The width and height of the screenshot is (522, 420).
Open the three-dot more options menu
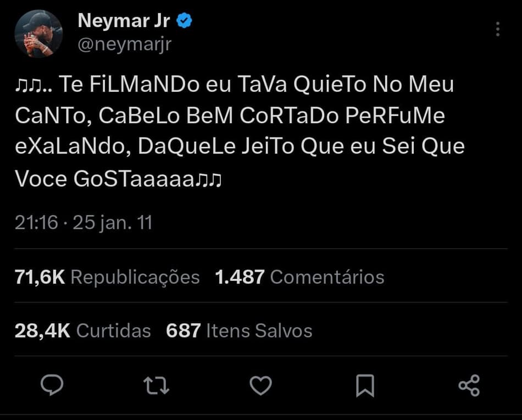coord(497,29)
